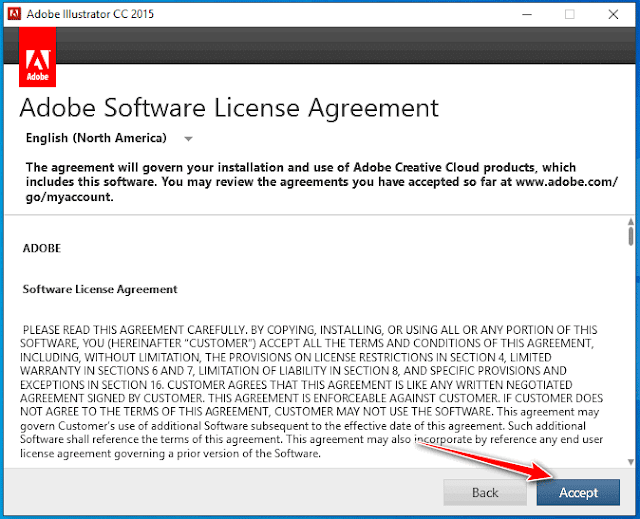Click the language dropdown arrow
Screen dimensions: 640x519
[188, 139]
